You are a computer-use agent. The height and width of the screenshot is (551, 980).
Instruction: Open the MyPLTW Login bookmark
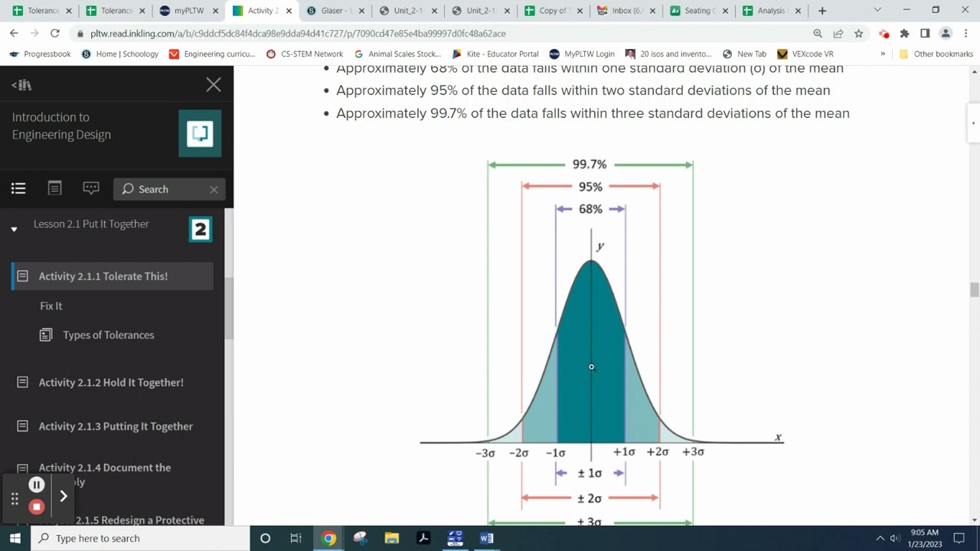point(581,54)
